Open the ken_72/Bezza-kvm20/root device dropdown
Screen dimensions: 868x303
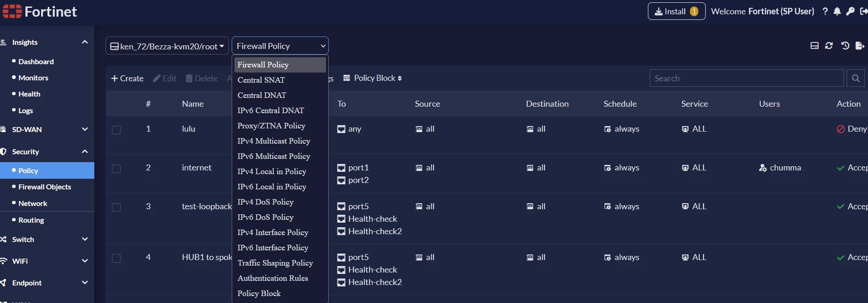pos(167,46)
